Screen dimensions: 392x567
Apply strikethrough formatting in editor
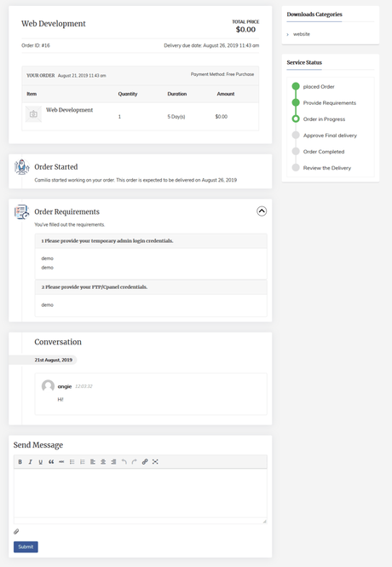point(61,462)
